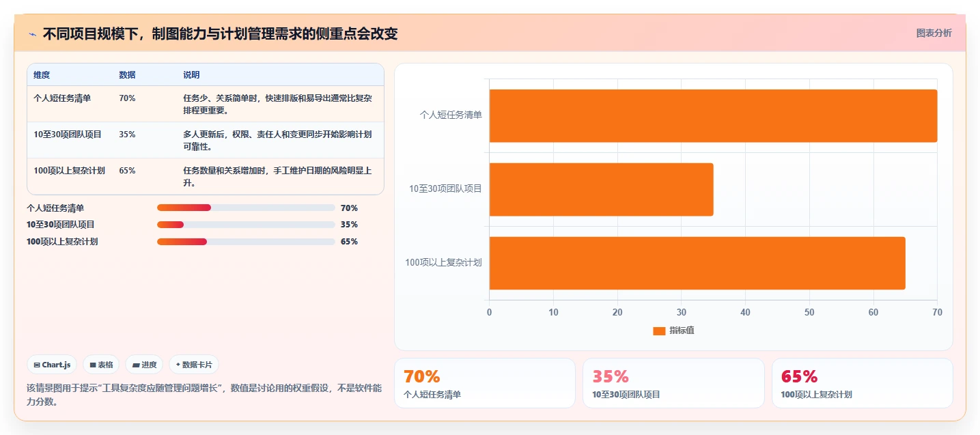Click the footnote starting 该情景图用于提示
Viewport: 980px width, 435px height.
(204, 395)
